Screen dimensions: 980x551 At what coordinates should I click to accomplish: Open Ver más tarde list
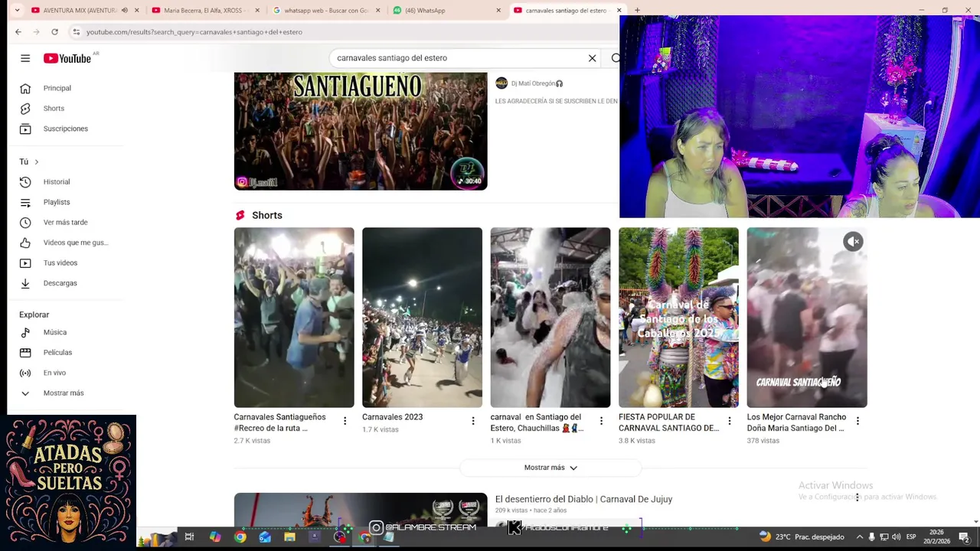pyautogui.click(x=65, y=223)
